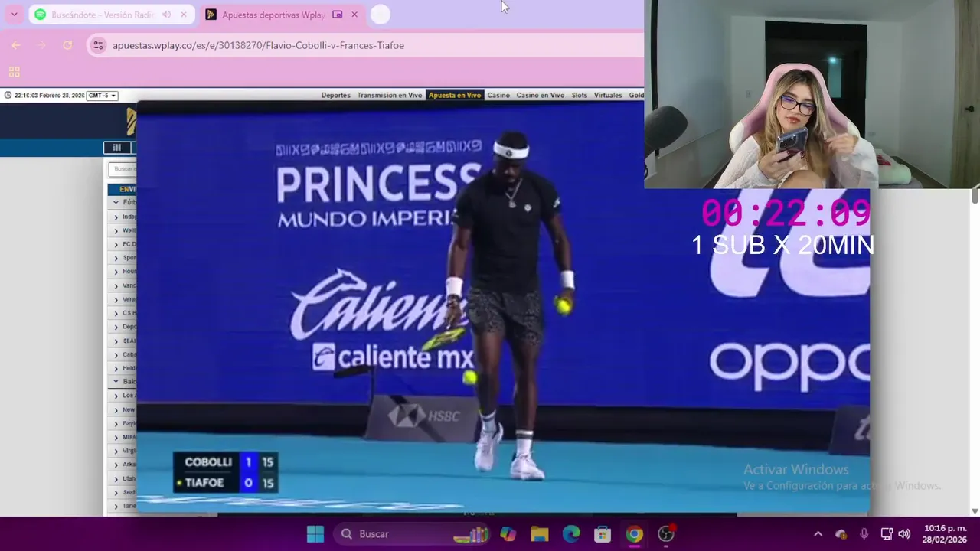Click the picture-in-picture icon on Wplay tab

[337, 15]
